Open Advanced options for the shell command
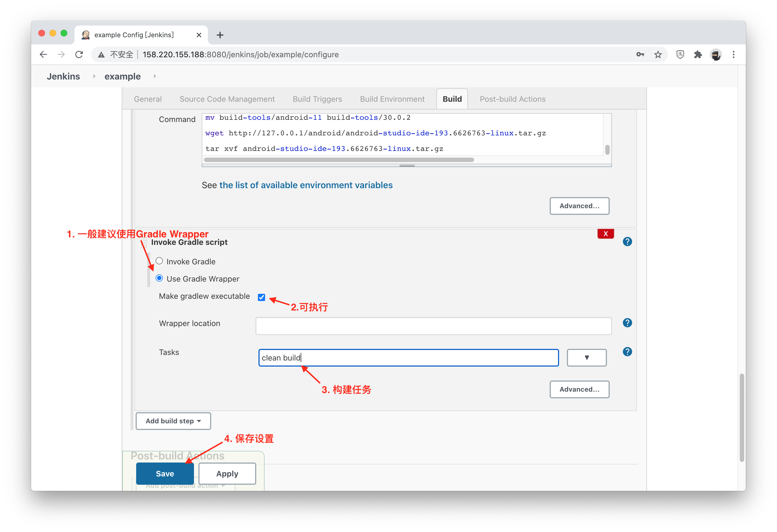 (579, 206)
